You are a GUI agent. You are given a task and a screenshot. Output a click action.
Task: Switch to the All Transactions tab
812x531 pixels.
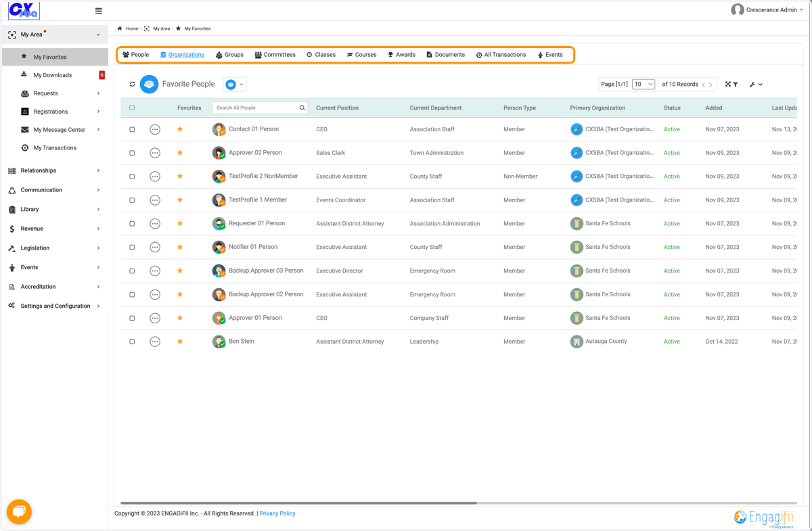501,55
